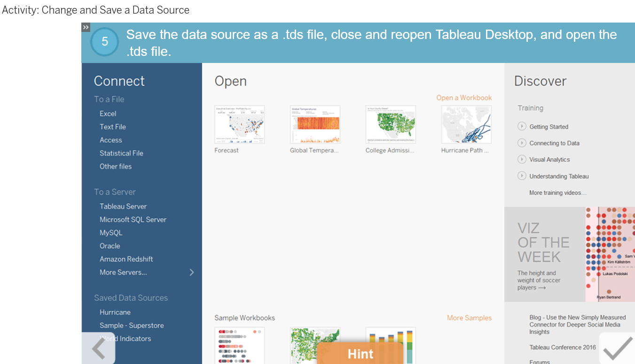Expand the sidebar with the double-chevron icon

[x=86, y=27]
